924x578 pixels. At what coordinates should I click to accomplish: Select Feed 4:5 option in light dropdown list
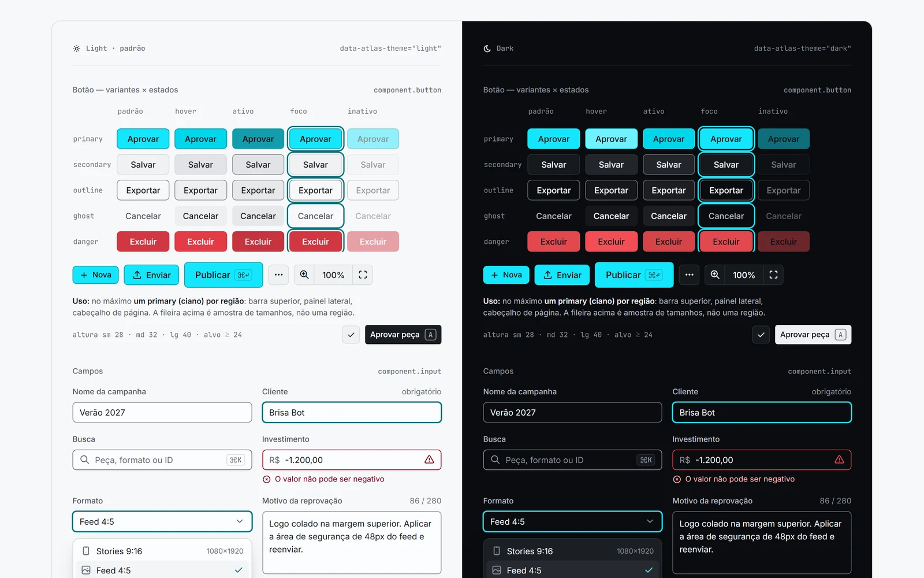[x=162, y=570]
